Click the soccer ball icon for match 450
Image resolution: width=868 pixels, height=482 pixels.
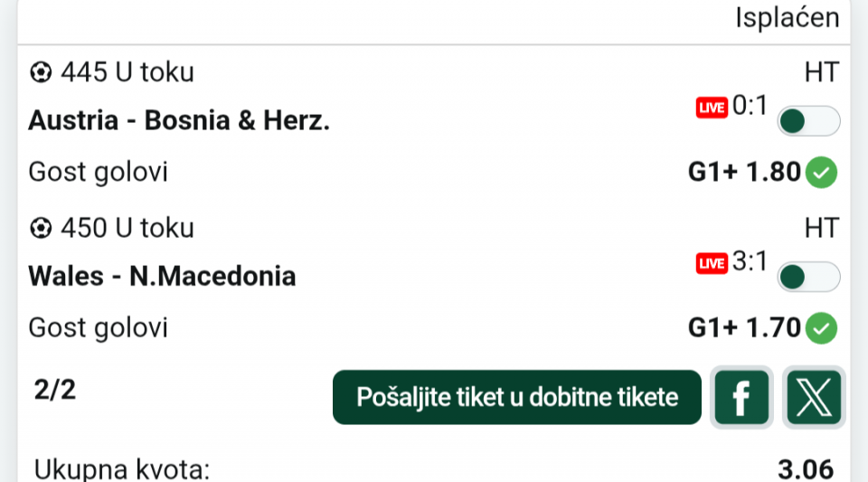41,228
